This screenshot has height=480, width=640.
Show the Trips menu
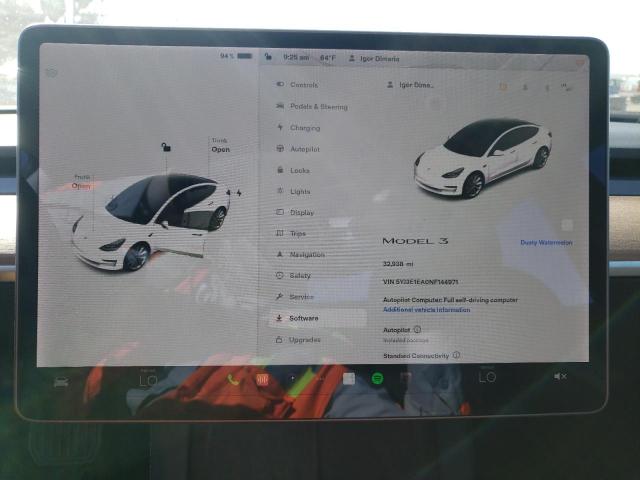coord(291,233)
